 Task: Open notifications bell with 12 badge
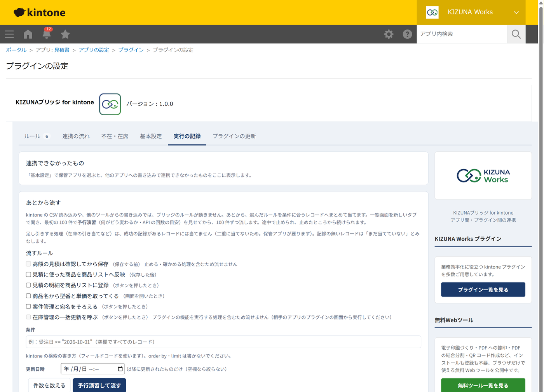point(47,34)
